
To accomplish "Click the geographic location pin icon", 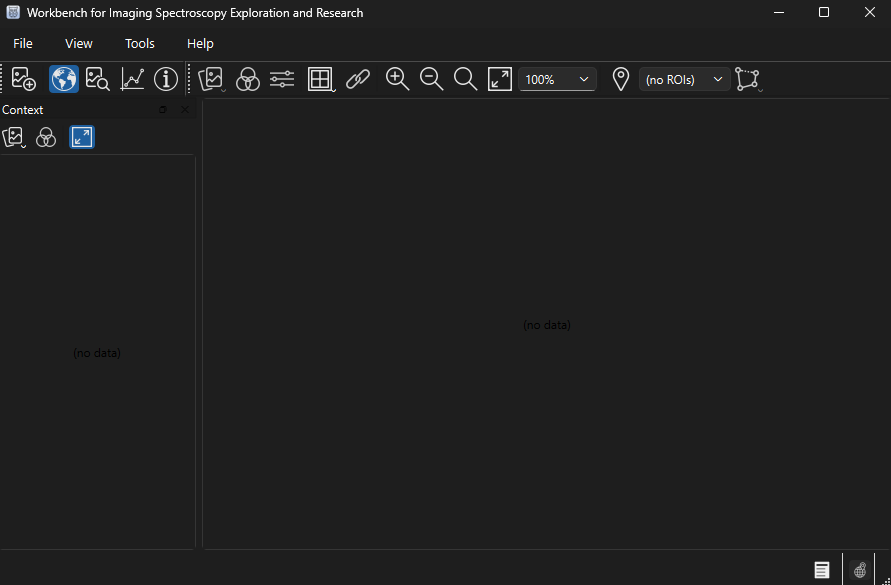I will point(621,79).
